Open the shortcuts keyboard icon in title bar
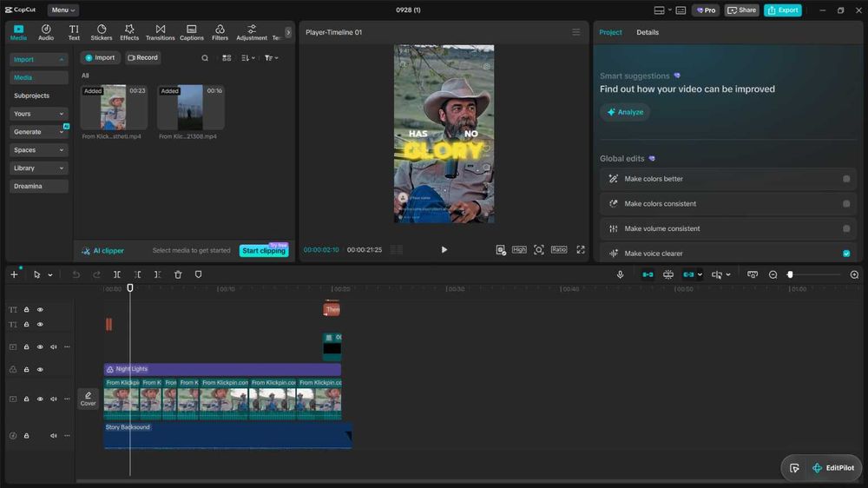868x488 pixels. 681,10
